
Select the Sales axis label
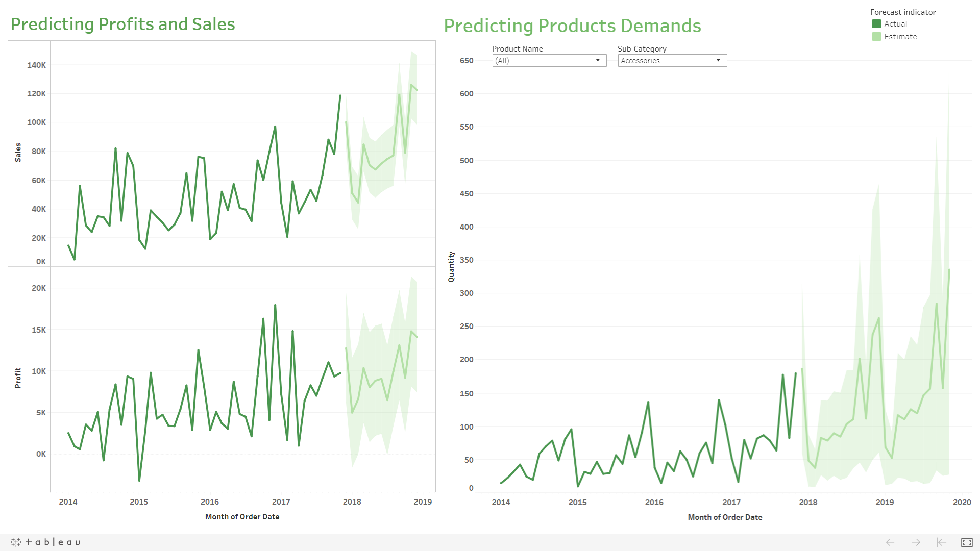point(18,153)
